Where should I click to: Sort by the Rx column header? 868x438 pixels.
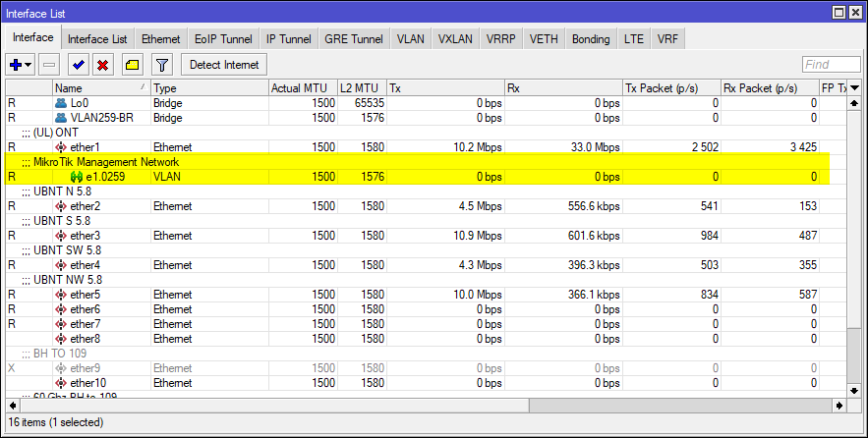point(563,88)
